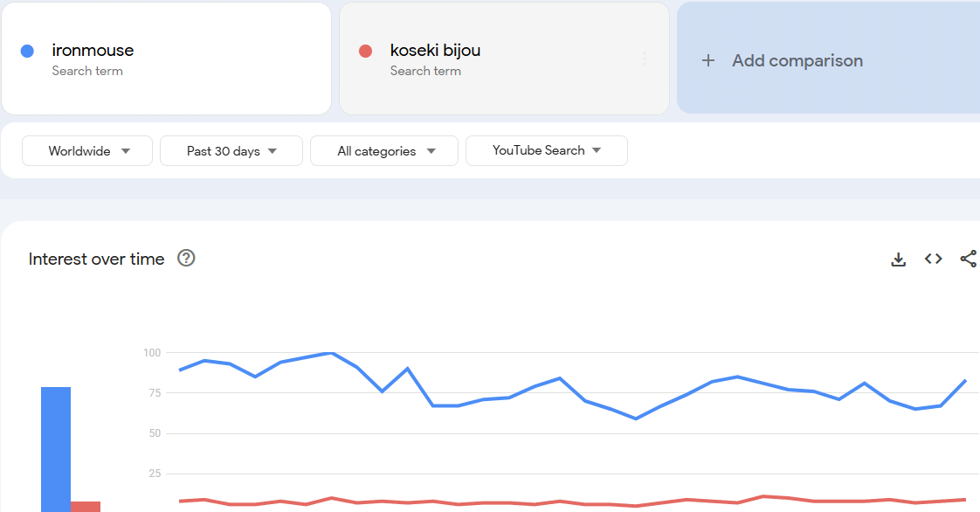The image size is (980, 512).
Task: Select the blue average bar for ironmouse
Action: click(56, 449)
